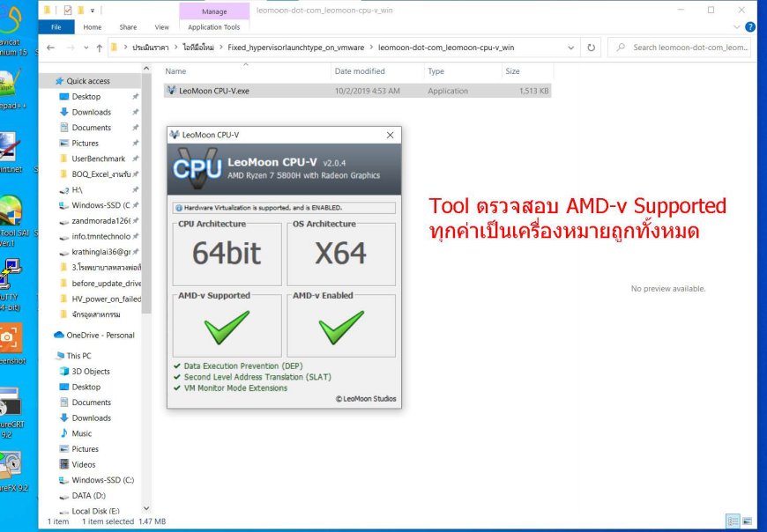Viewport: 767px width, 532px height.
Task: Switch to Large icons view in status bar
Action: coord(747,521)
